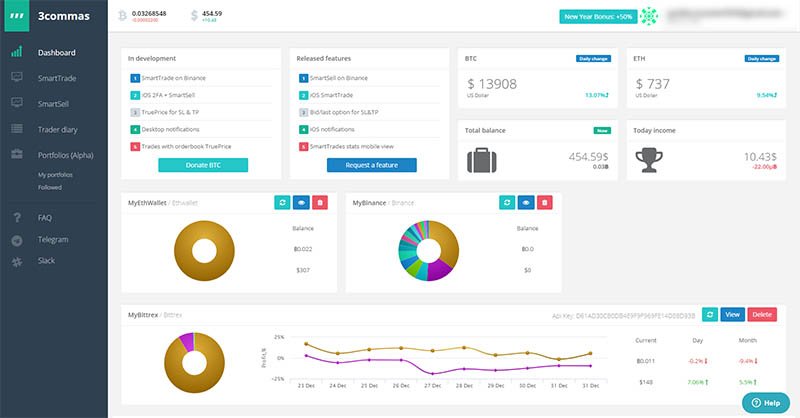Click the Slack hash icon
The width and height of the screenshot is (800, 418).
pyautogui.click(x=17, y=262)
